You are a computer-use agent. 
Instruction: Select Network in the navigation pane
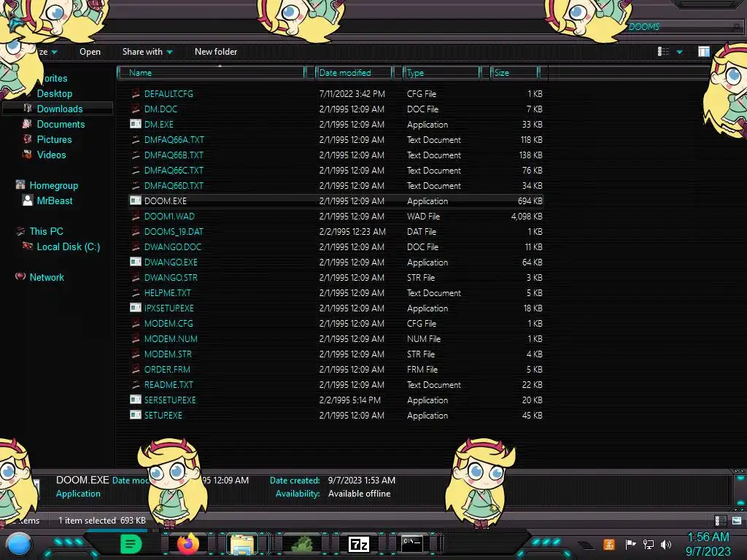46,276
